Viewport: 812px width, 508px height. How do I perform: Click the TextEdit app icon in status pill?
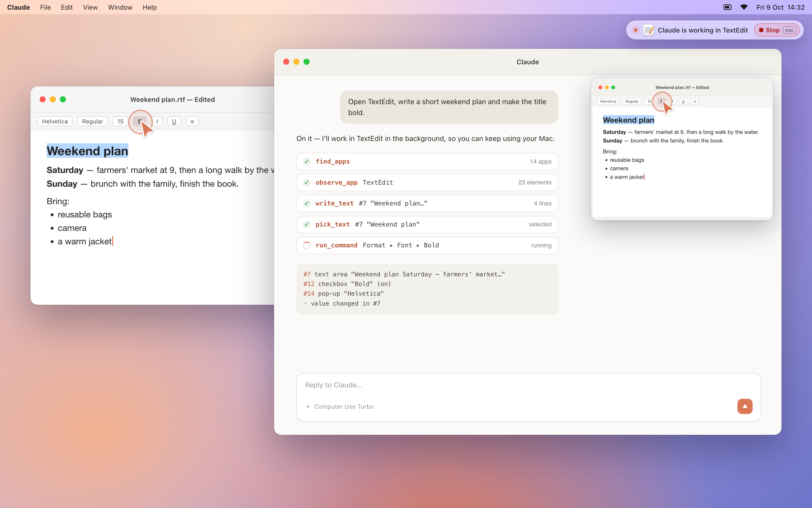point(649,30)
